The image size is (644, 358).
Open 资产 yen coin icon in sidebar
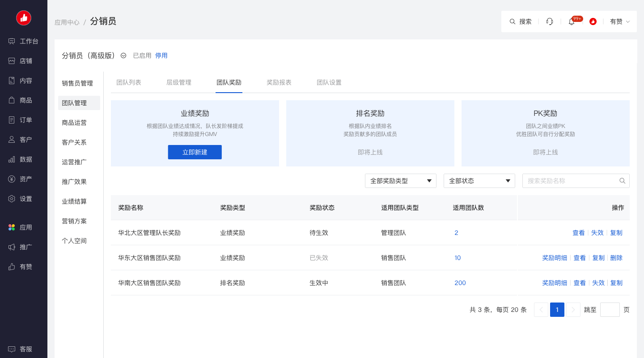coord(12,179)
